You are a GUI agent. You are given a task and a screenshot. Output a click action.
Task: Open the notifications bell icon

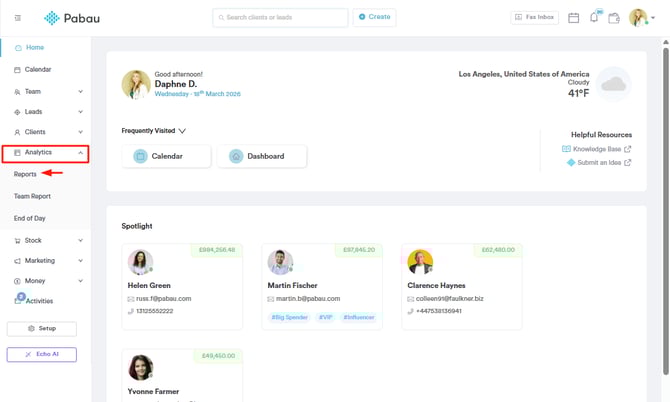click(594, 18)
